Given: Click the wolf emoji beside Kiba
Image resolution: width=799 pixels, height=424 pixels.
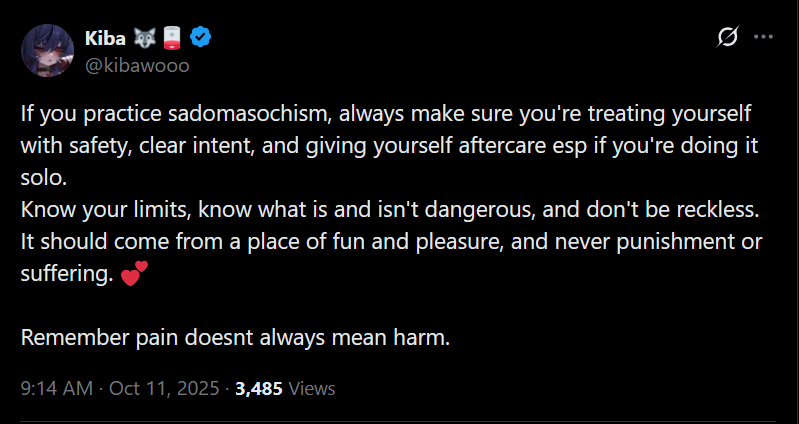Looking at the screenshot, I should coord(144,38).
